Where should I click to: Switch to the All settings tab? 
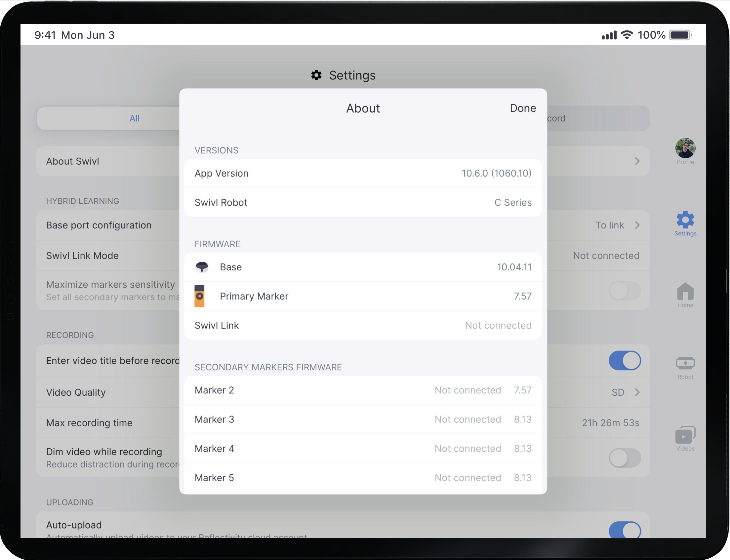134,118
